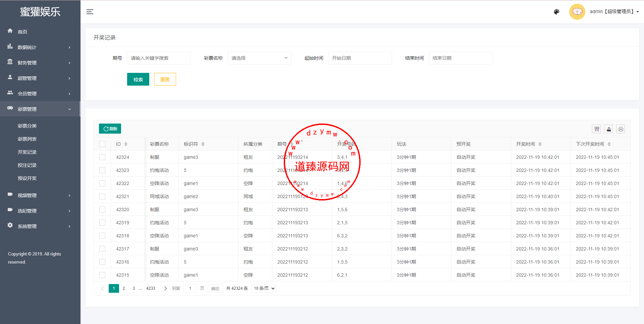Select all rows header checkbox

102,144
